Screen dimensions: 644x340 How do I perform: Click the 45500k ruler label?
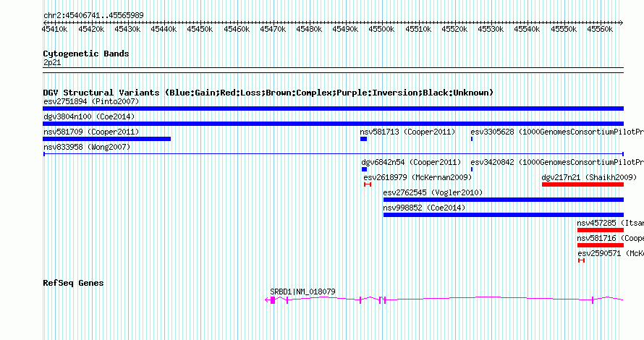[x=381, y=29]
